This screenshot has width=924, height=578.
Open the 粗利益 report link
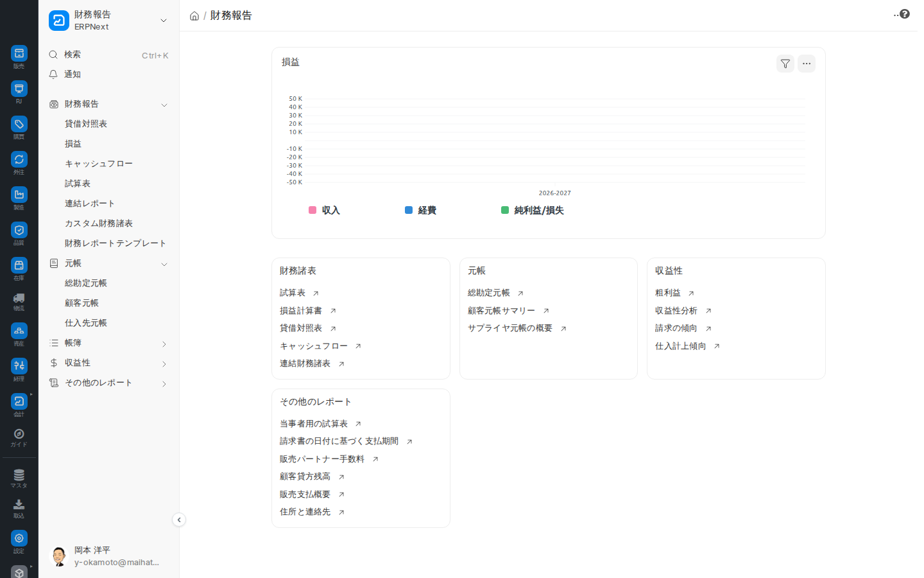click(x=668, y=293)
